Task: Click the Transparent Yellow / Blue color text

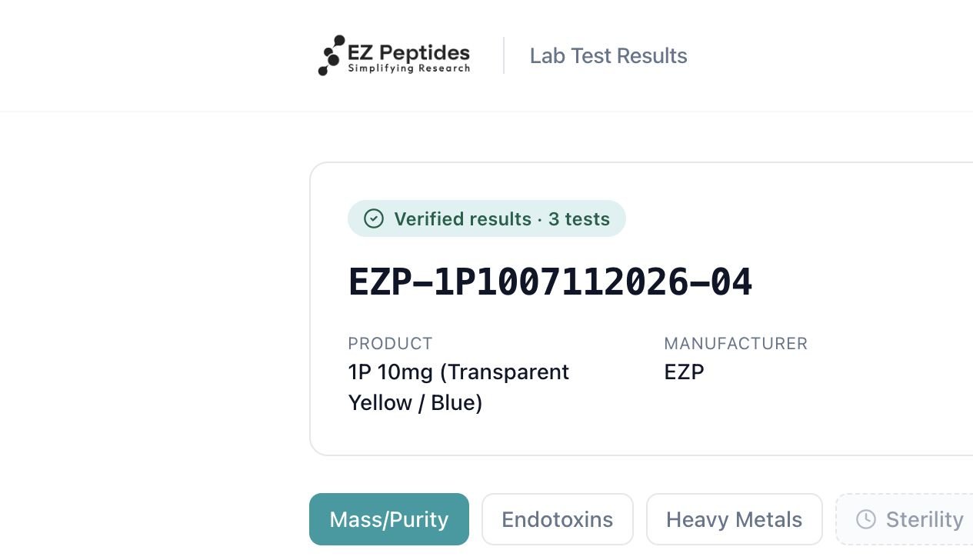Action: click(x=459, y=388)
